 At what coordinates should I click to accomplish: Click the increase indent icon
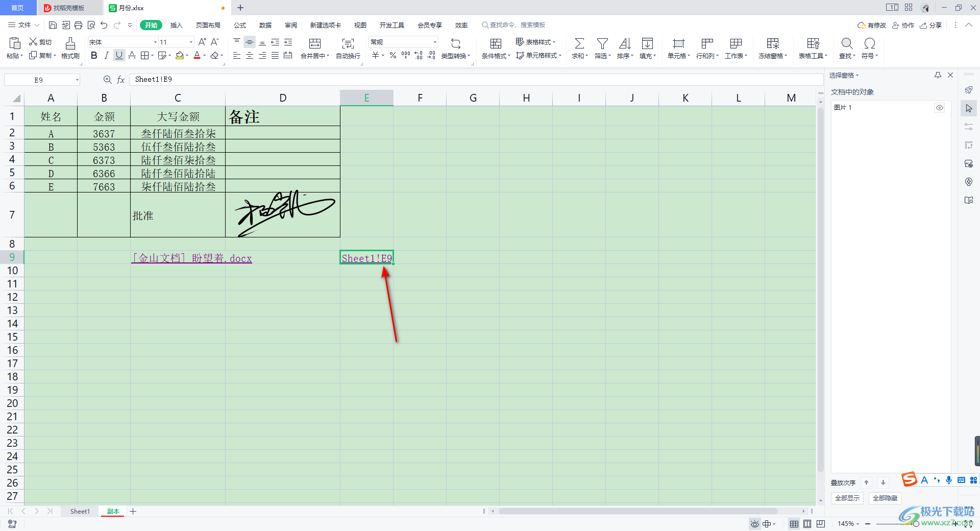click(288, 42)
